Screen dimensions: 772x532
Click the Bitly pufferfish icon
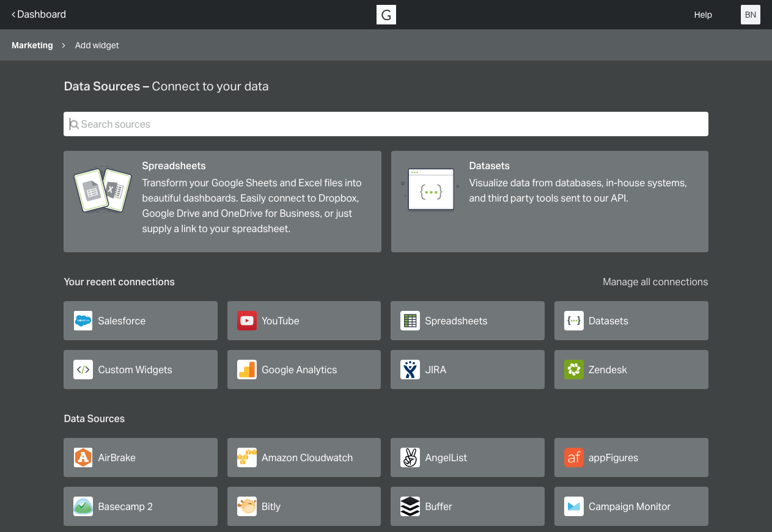point(247,506)
